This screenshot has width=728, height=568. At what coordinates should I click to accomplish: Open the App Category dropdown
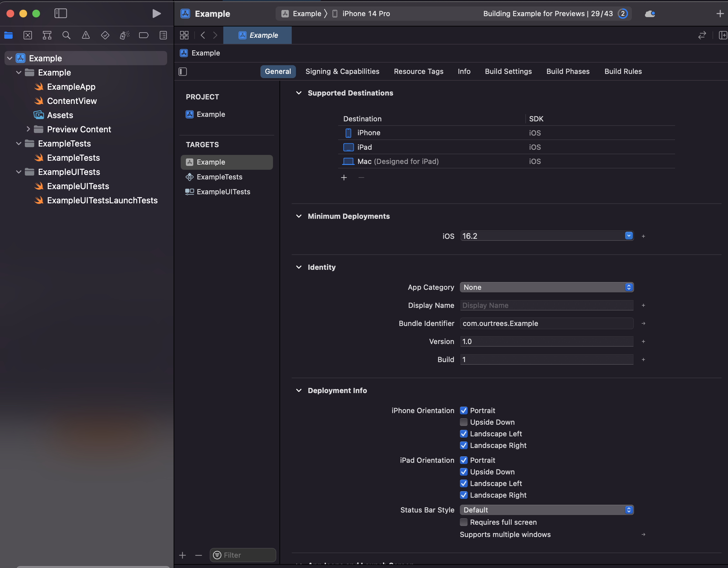[x=546, y=287]
